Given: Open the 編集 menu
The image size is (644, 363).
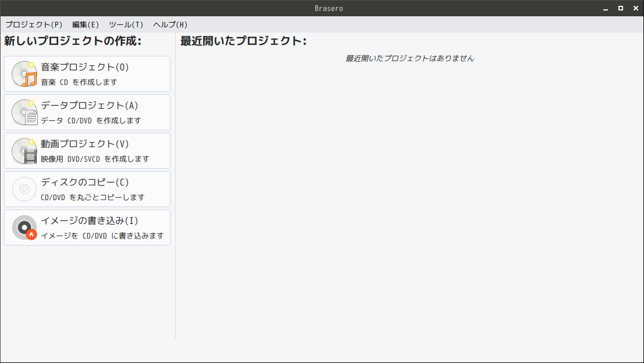Looking at the screenshot, I should click(86, 24).
